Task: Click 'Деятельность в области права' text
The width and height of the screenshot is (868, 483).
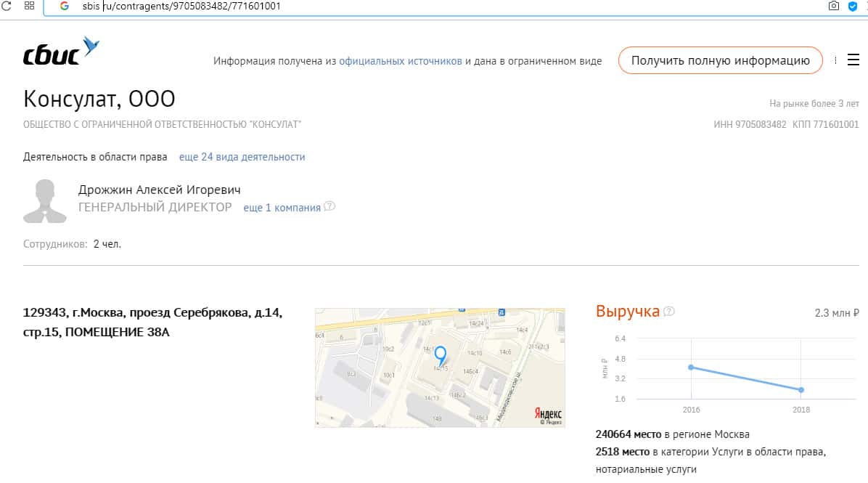Action: [95, 157]
